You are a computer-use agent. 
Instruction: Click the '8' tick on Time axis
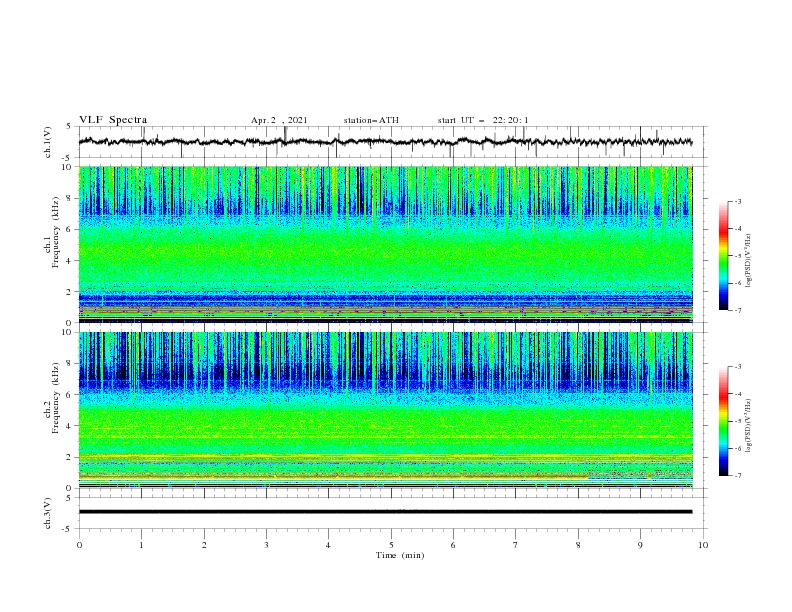pyautogui.click(x=578, y=545)
